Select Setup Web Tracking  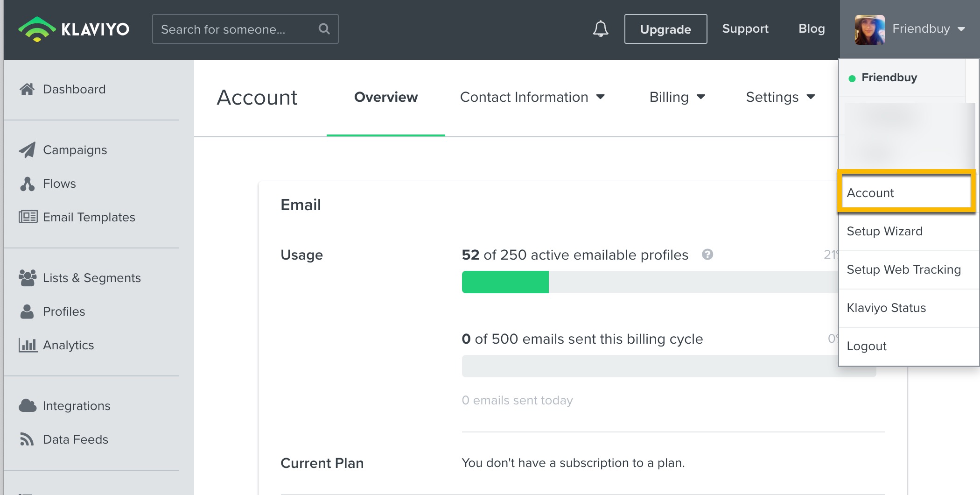909,269
